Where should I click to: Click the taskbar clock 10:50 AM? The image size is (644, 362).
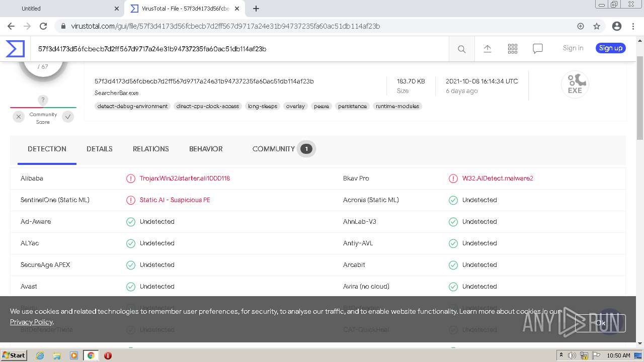[618, 355]
